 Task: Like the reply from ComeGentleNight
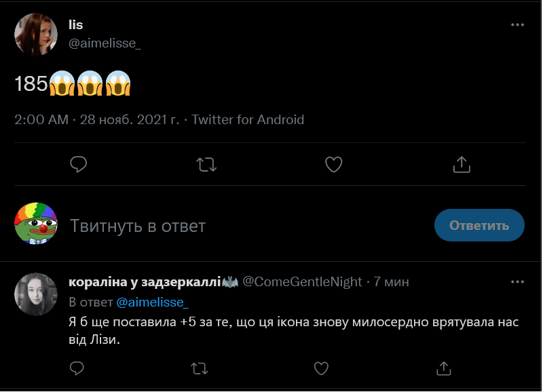click(x=321, y=368)
